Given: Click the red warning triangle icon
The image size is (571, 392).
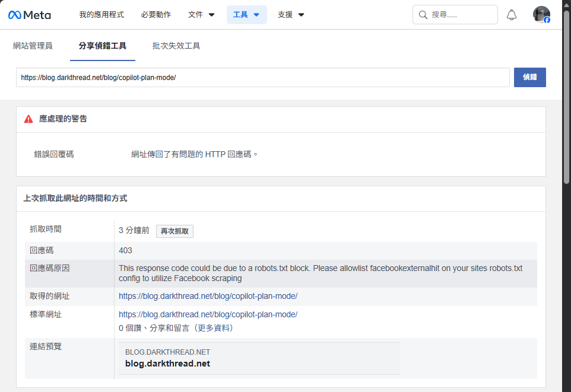Looking at the screenshot, I should (x=28, y=119).
